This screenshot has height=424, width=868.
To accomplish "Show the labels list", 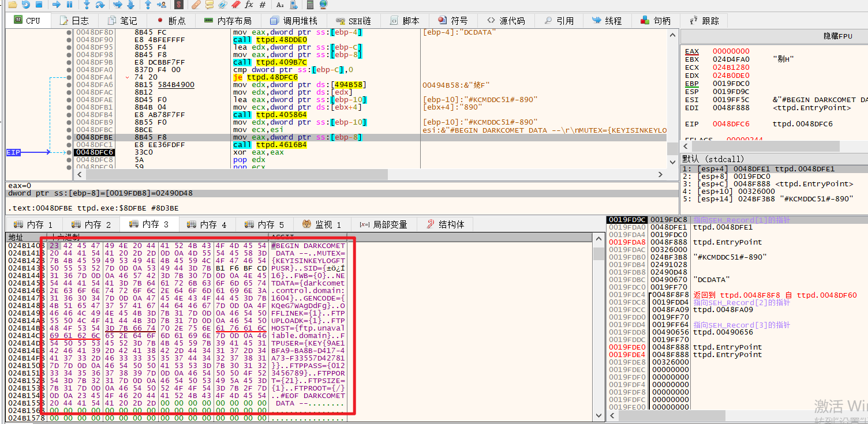I will 223,5.
